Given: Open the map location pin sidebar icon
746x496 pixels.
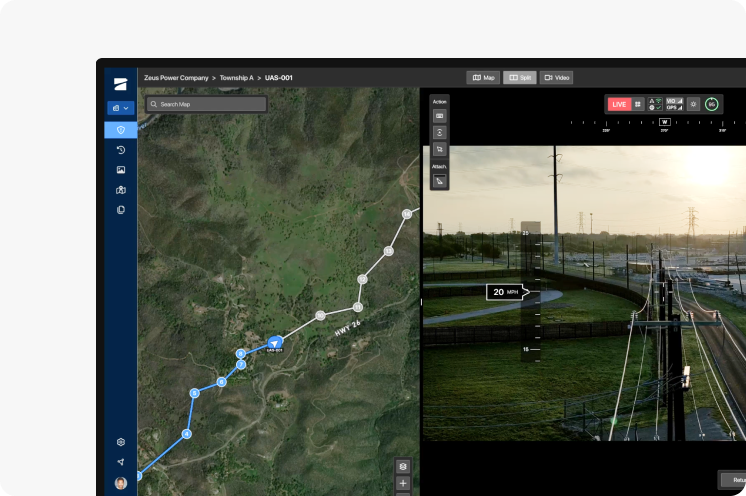Looking at the screenshot, I should (x=121, y=190).
